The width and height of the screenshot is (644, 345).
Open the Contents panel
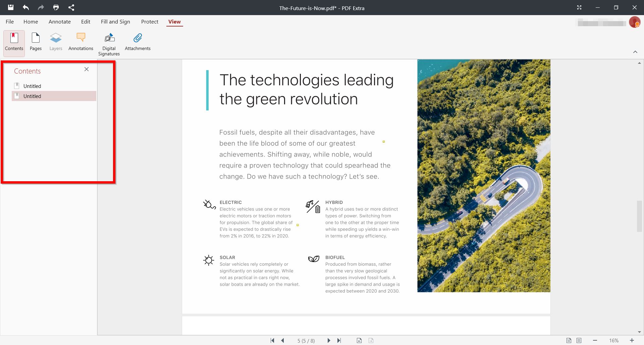click(x=14, y=43)
